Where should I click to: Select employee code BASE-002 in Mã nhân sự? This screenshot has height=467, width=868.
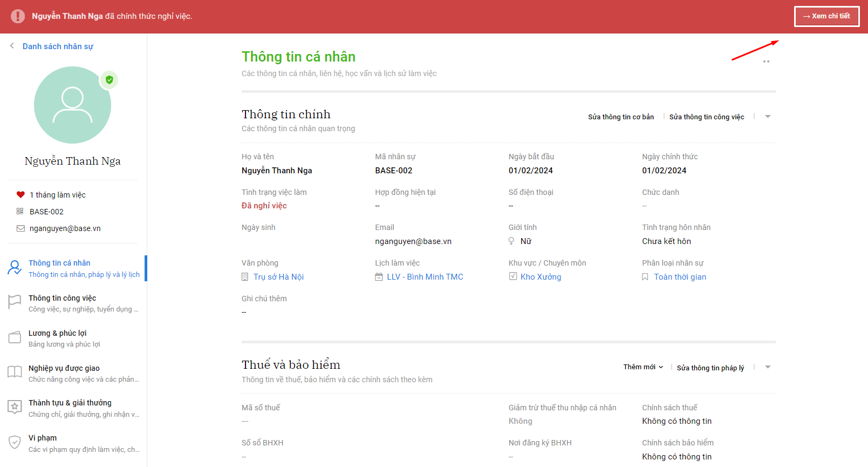(x=394, y=171)
